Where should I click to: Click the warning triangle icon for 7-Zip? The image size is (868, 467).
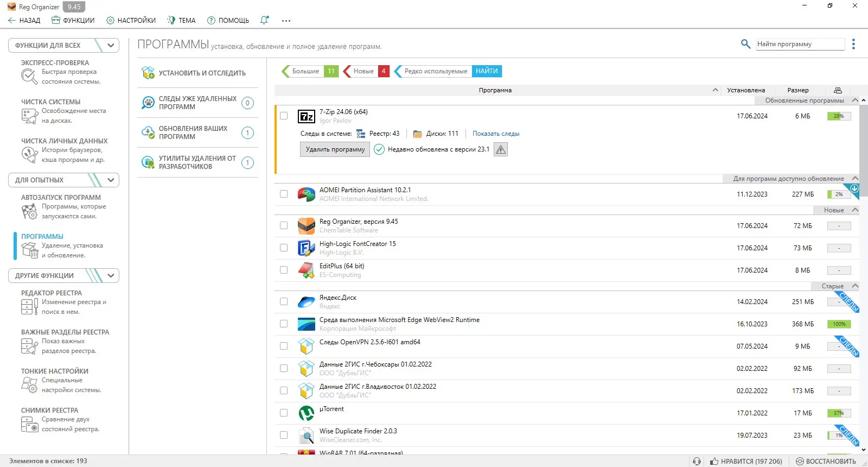click(x=501, y=149)
